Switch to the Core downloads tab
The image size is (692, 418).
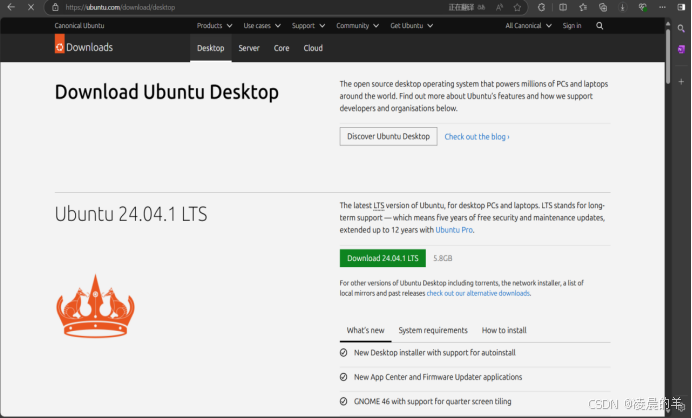(282, 48)
